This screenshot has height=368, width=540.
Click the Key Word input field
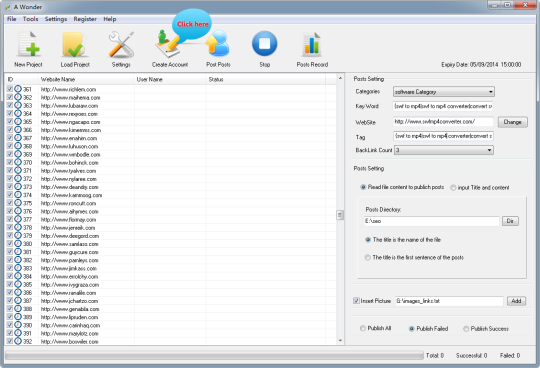tap(443, 106)
